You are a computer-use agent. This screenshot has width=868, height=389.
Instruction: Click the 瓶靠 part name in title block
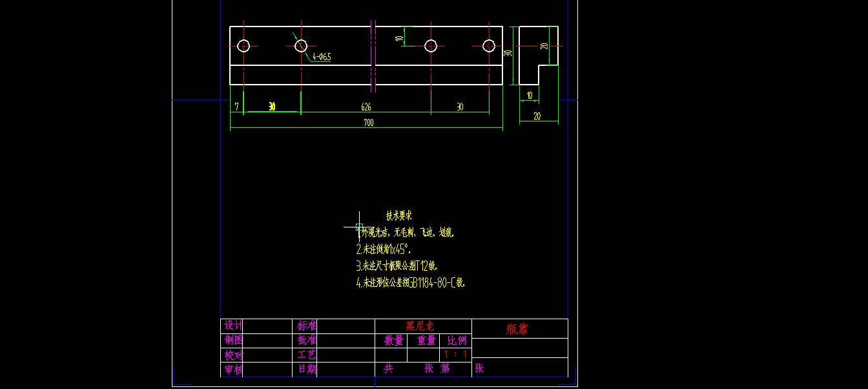pyautogui.click(x=517, y=328)
